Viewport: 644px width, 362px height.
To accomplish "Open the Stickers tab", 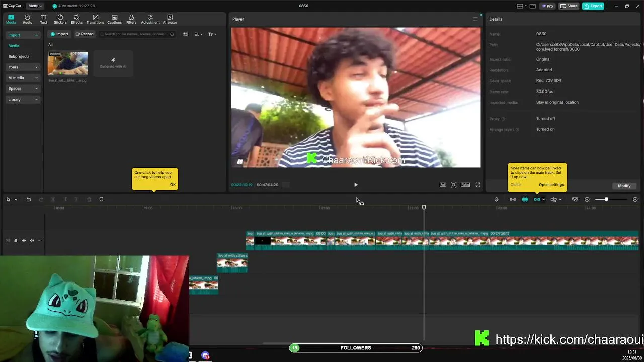I will (x=60, y=19).
